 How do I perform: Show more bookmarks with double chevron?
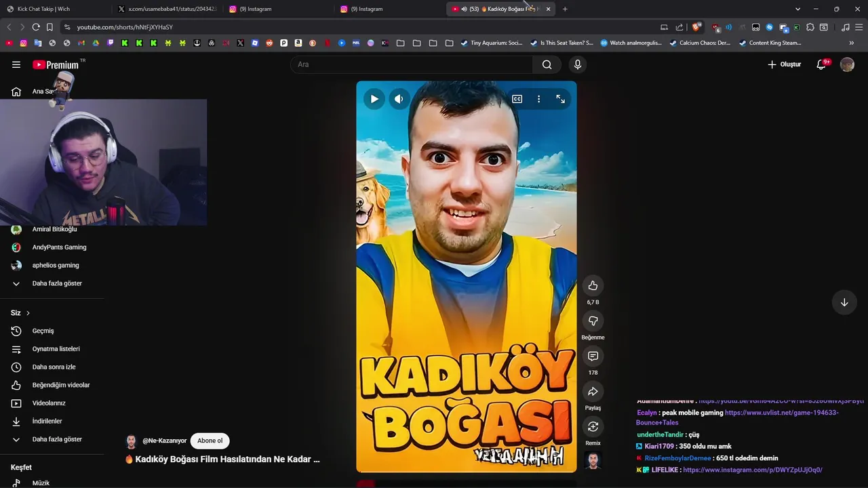coord(852,43)
